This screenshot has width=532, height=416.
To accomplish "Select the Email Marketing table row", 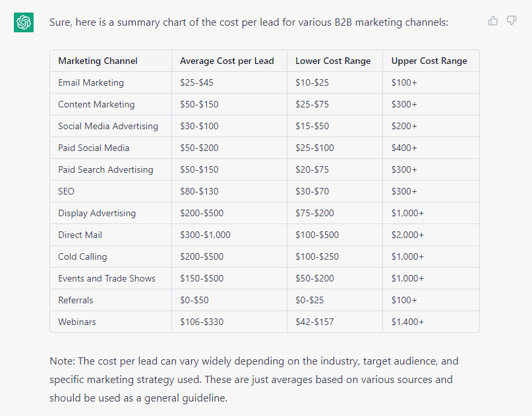I will [90, 82].
